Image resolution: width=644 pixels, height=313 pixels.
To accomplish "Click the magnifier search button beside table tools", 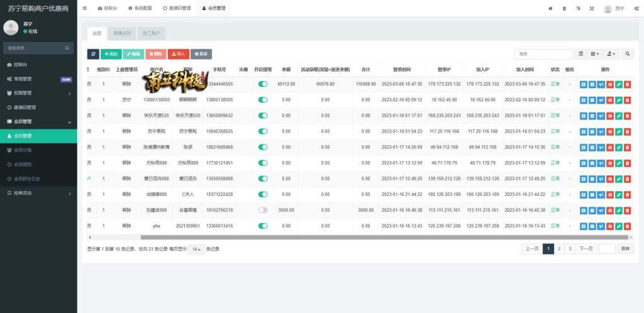I will click(628, 54).
